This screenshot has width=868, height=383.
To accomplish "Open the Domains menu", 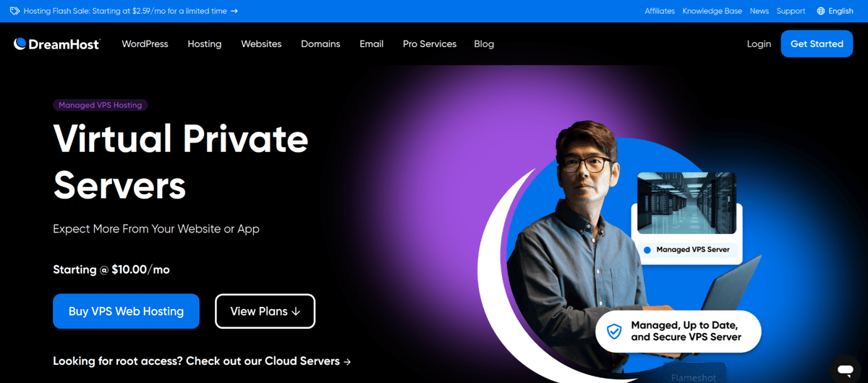I will coord(320,44).
